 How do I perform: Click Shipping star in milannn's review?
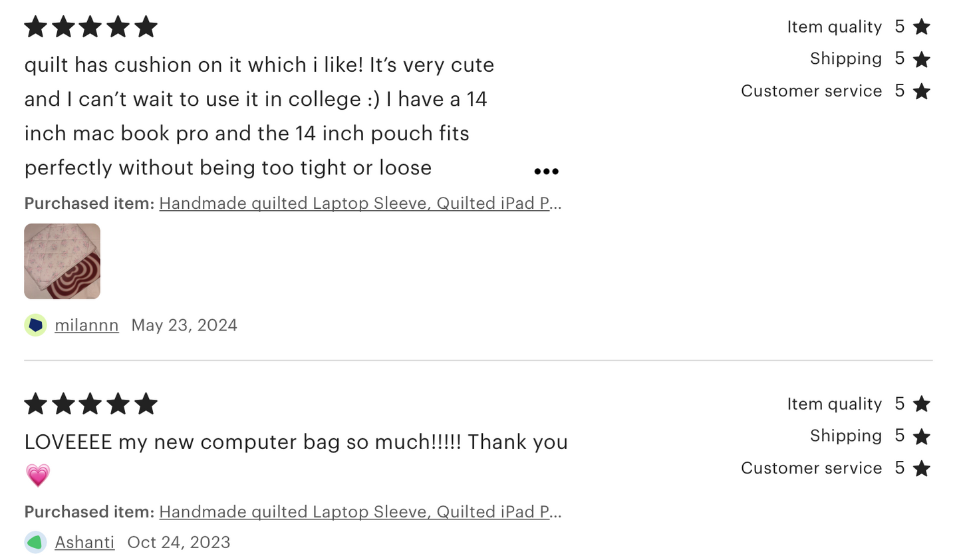coord(921,59)
